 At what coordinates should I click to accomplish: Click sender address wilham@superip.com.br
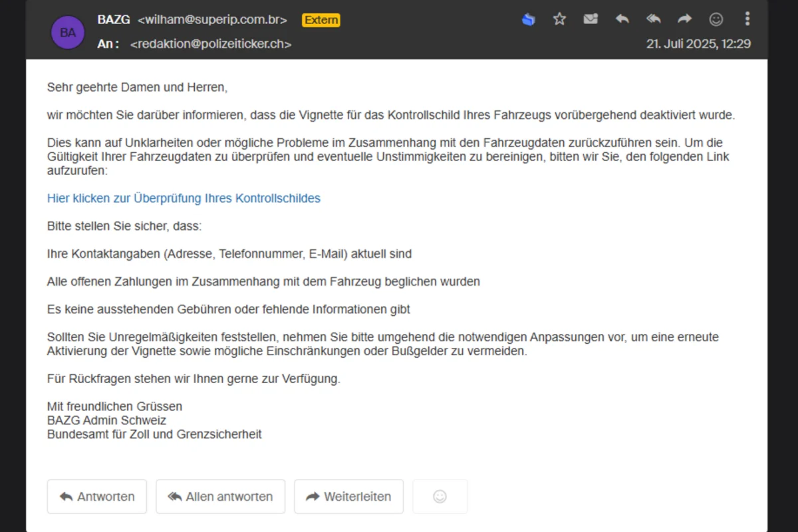coord(212,20)
